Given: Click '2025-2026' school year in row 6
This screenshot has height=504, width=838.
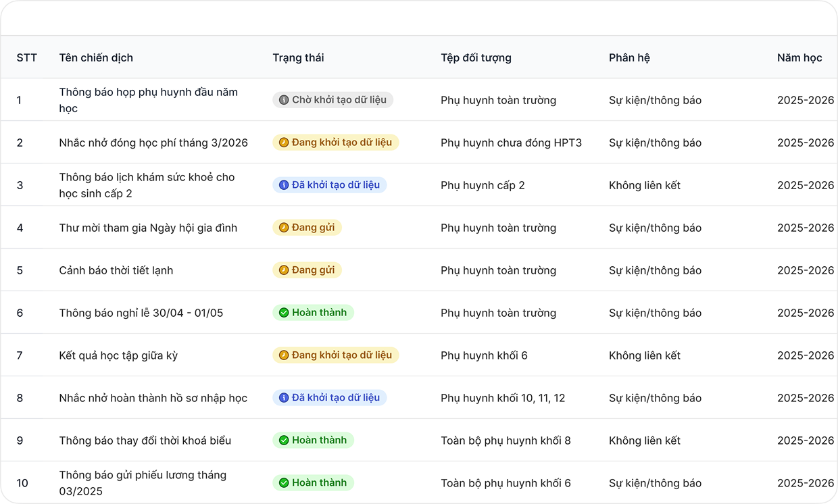Looking at the screenshot, I should [x=806, y=313].
